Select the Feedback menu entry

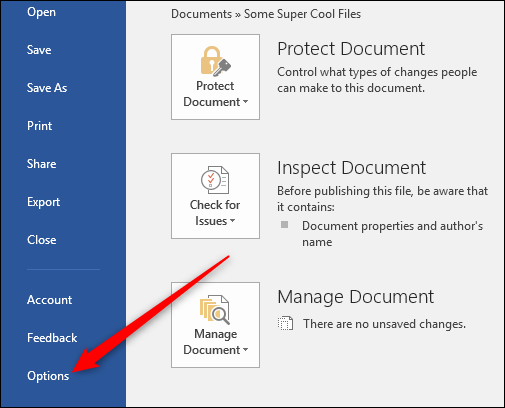[52, 338]
